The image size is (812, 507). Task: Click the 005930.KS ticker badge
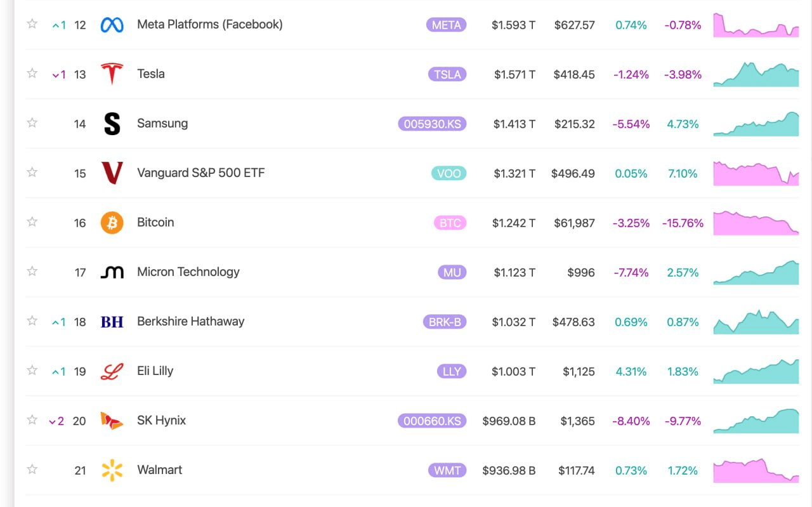pos(432,124)
